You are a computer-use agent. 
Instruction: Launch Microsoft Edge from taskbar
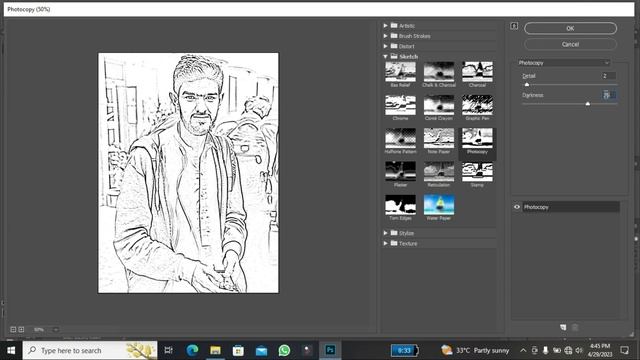pos(192,350)
